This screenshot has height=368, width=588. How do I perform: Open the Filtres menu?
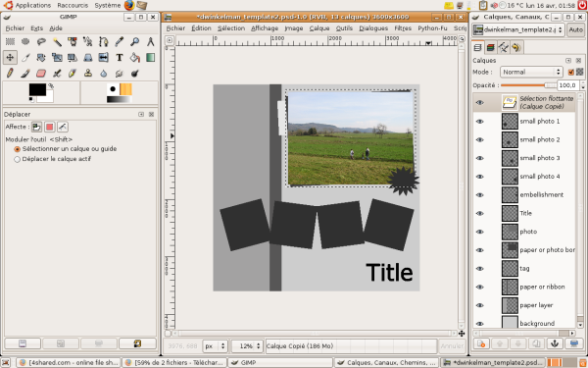point(403,28)
